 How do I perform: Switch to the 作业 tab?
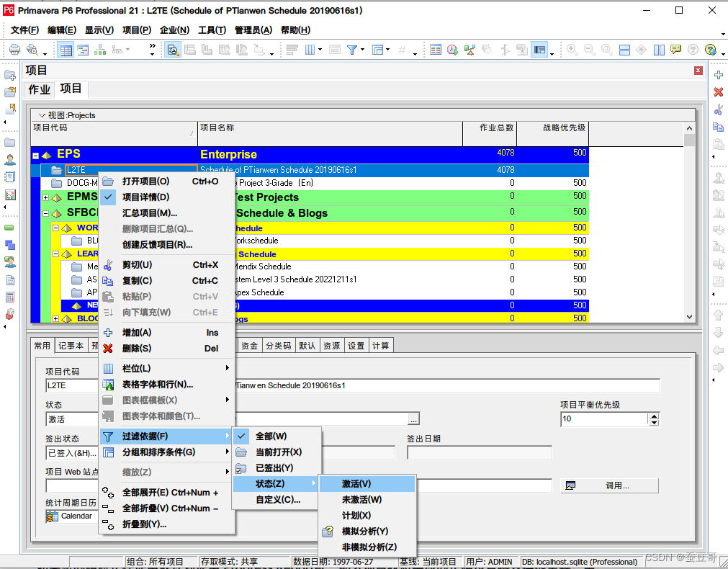click(40, 89)
